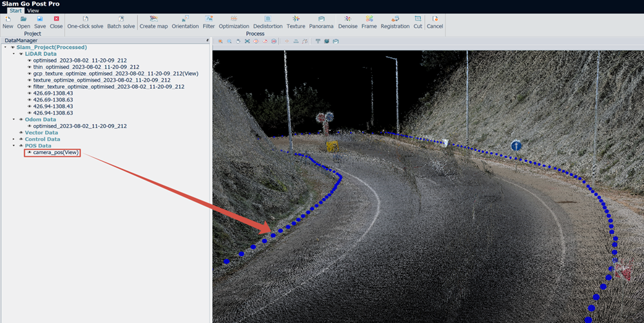Screen dimensions: 644x323
Task: Click the Batch solve button
Action: point(121,22)
